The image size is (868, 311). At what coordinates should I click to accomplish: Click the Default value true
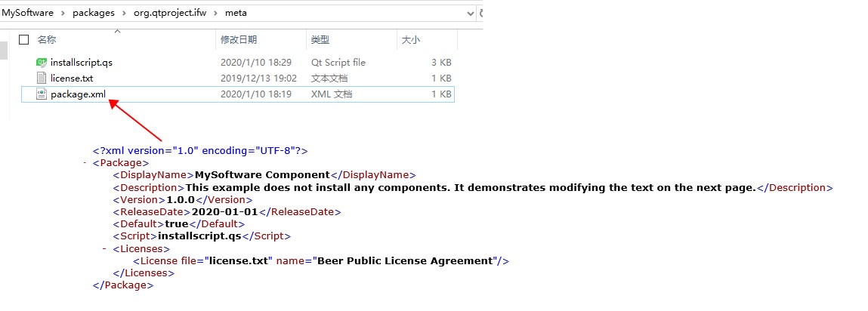[x=177, y=224]
